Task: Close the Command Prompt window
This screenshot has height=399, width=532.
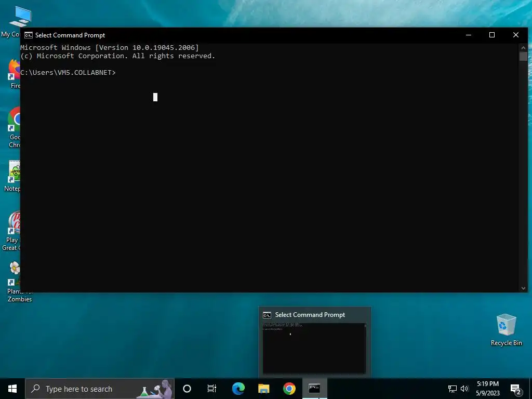Action: [516, 35]
